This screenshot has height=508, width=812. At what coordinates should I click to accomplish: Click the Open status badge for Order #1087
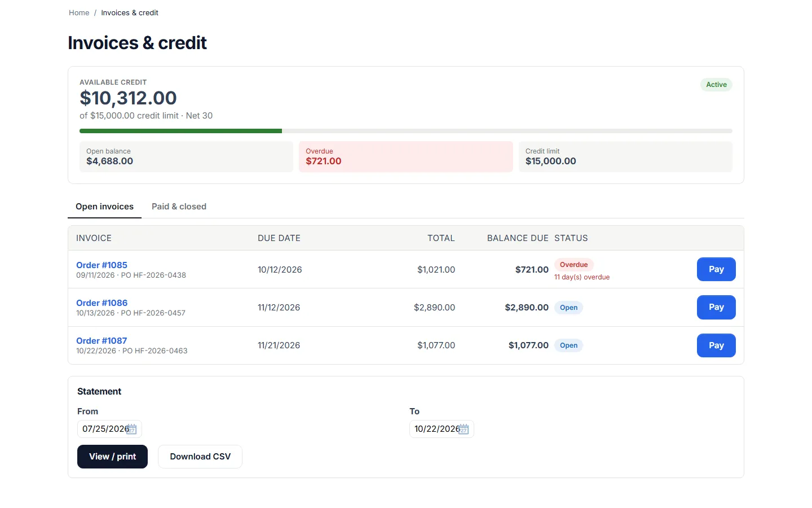pos(568,345)
